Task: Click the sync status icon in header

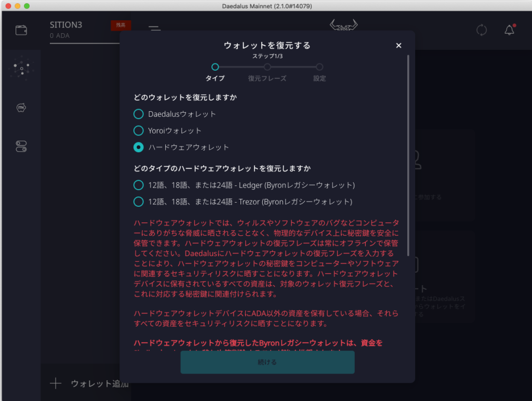Action: (x=482, y=30)
